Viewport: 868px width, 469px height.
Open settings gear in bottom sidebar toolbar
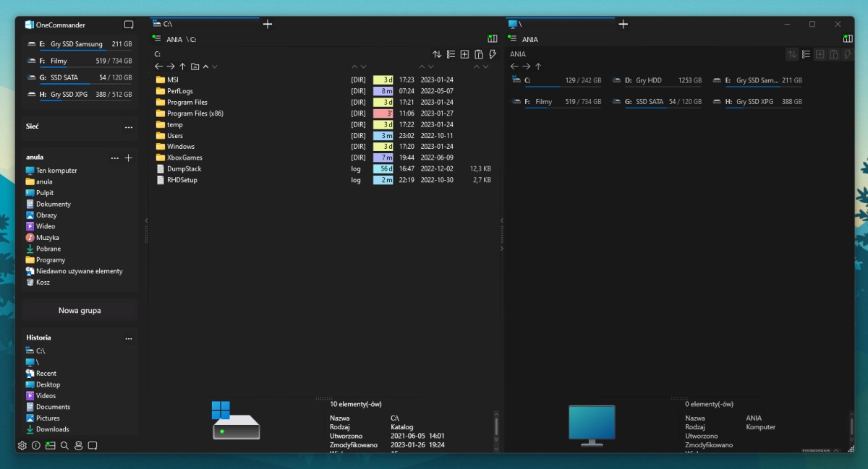(22, 446)
